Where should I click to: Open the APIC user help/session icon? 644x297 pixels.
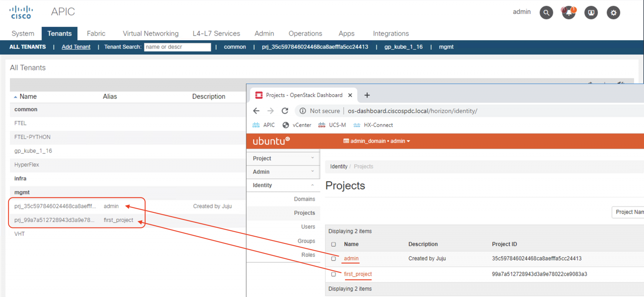coord(591,13)
